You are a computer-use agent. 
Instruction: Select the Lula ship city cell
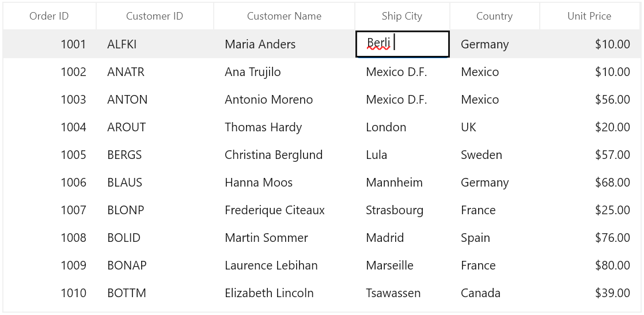click(x=376, y=155)
